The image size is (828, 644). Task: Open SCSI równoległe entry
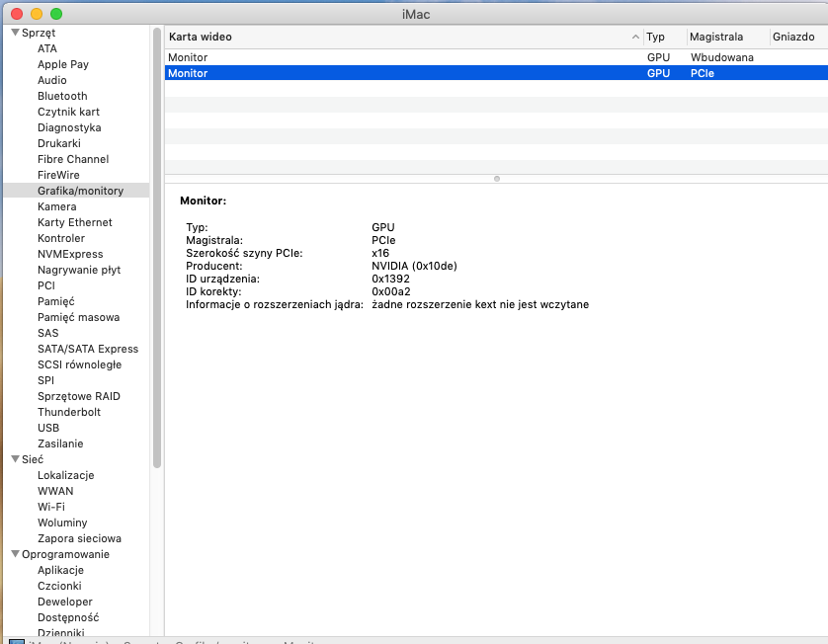point(79,364)
